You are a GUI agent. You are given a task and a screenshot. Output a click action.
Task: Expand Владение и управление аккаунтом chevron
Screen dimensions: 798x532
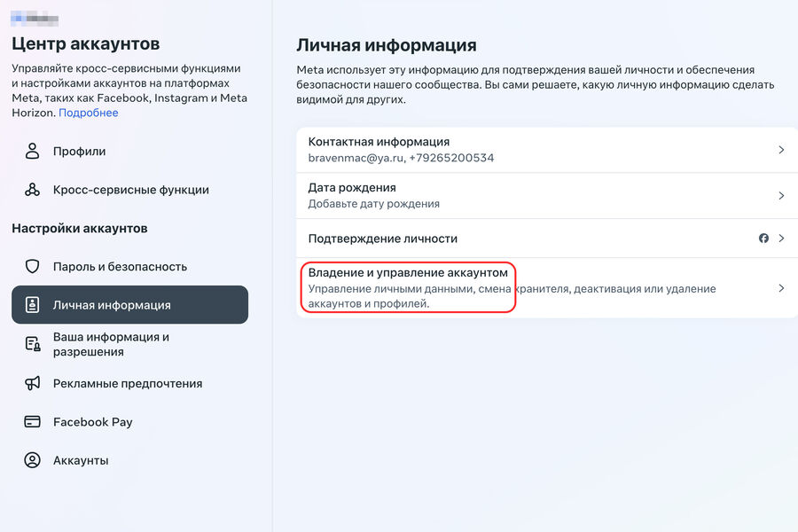[x=781, y=288]
